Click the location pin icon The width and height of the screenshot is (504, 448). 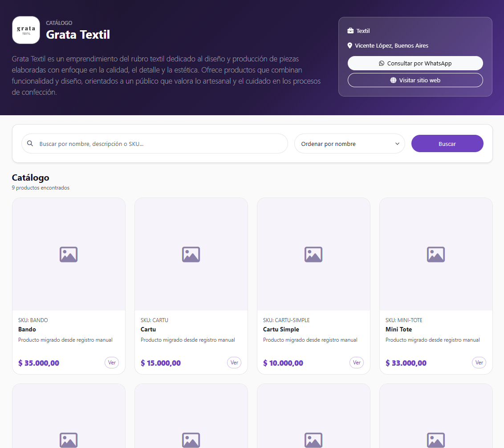click(x=350, y=46)
